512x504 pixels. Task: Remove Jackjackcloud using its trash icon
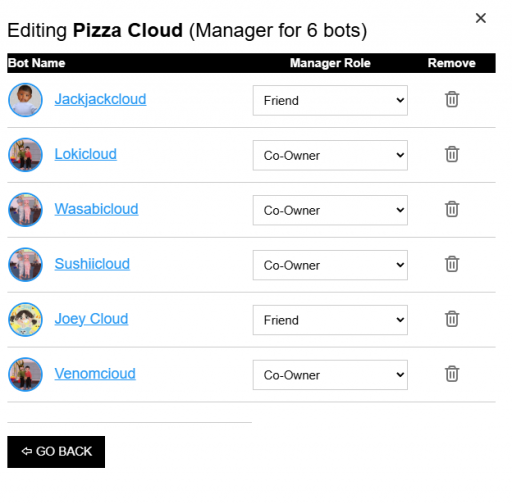pos(452,99)
